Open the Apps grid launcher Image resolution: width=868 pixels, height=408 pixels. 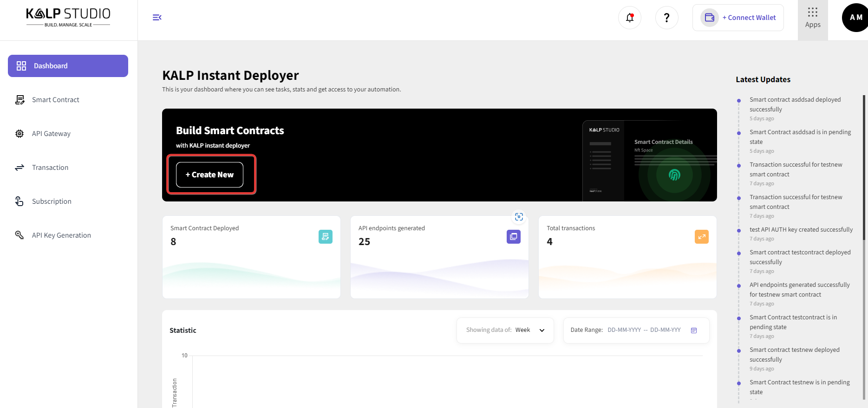coord(812,18)
